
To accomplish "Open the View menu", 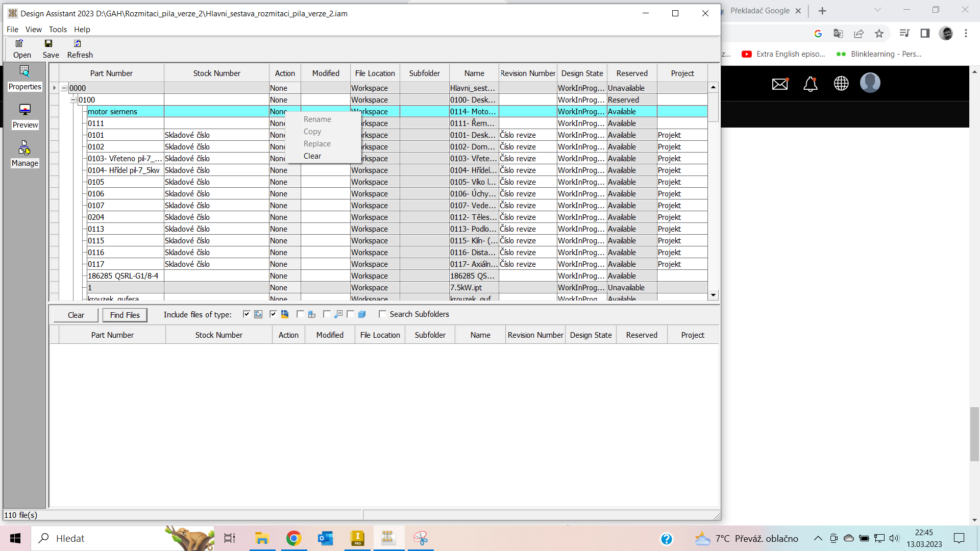I will click(x=34, y=30).
